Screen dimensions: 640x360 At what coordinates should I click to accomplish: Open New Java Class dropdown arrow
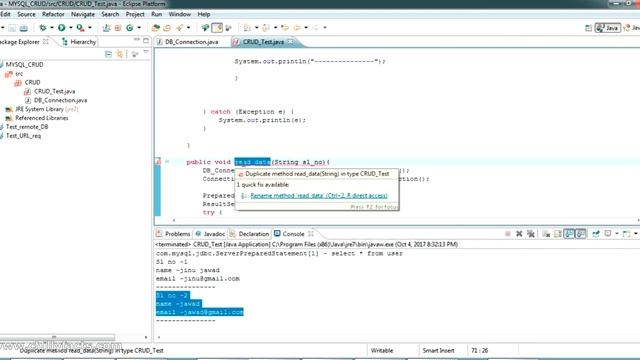[139, 28]
